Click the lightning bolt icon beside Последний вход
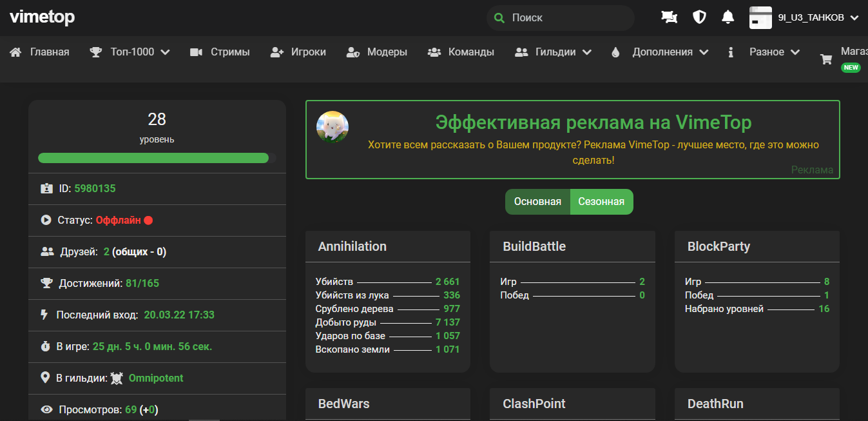Image resolution: width=868 pixels, height=421 pixels. (x=44, y=315)
